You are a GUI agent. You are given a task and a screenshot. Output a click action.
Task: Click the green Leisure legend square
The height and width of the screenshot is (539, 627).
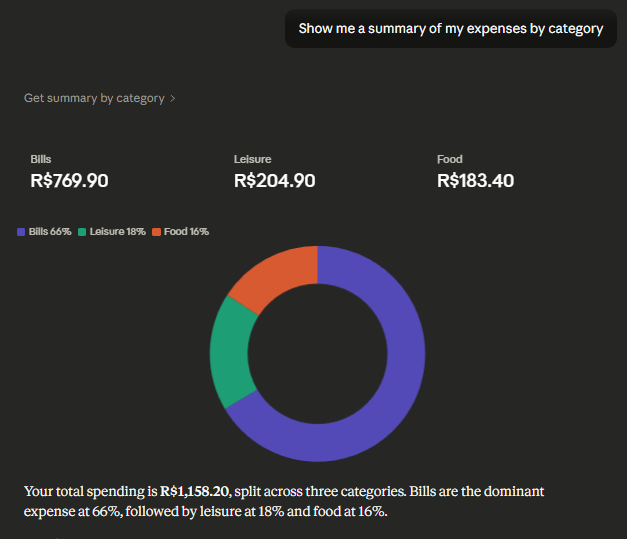(82, 232)
